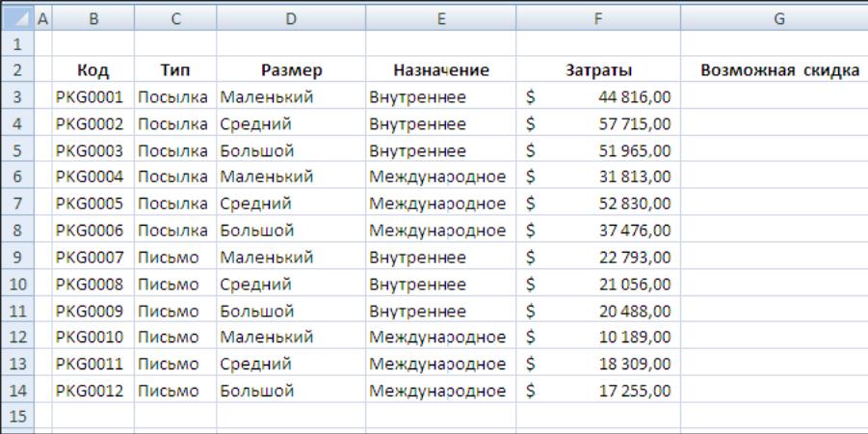This screenshot has width=868, height=434.
Task: Click the cost cell 20 488,00
Action: click(598, 311)
